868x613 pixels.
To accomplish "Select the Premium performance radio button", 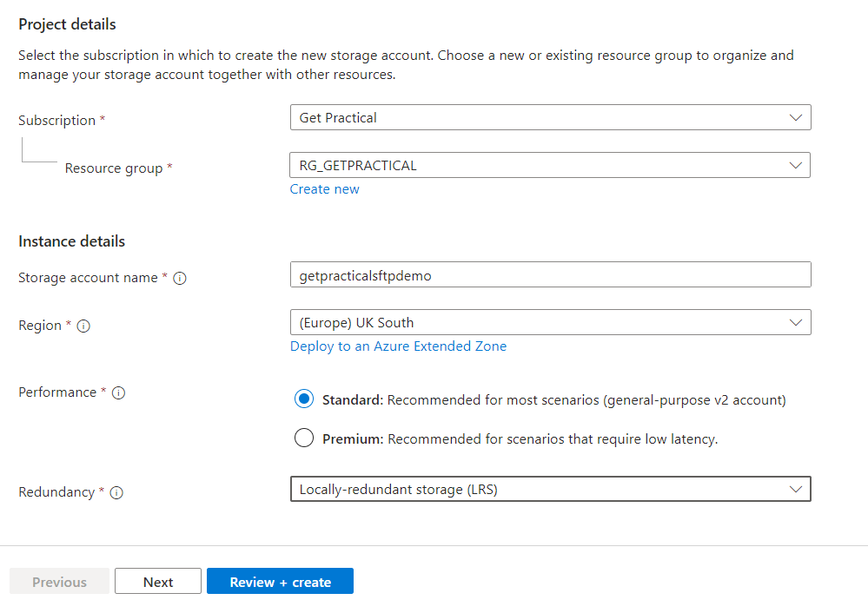I will 304,438.
